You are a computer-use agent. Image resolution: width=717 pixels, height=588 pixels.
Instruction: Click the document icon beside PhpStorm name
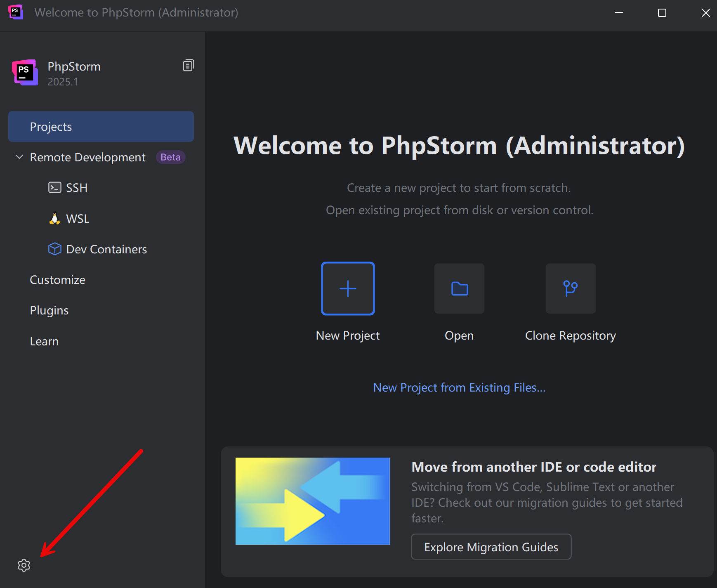188,66
